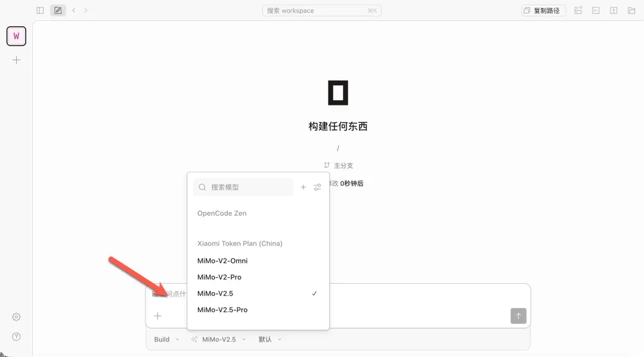Click the 构建任何东西 heading
The height and width of the screenshot is (357, 644).
point(338,126)
